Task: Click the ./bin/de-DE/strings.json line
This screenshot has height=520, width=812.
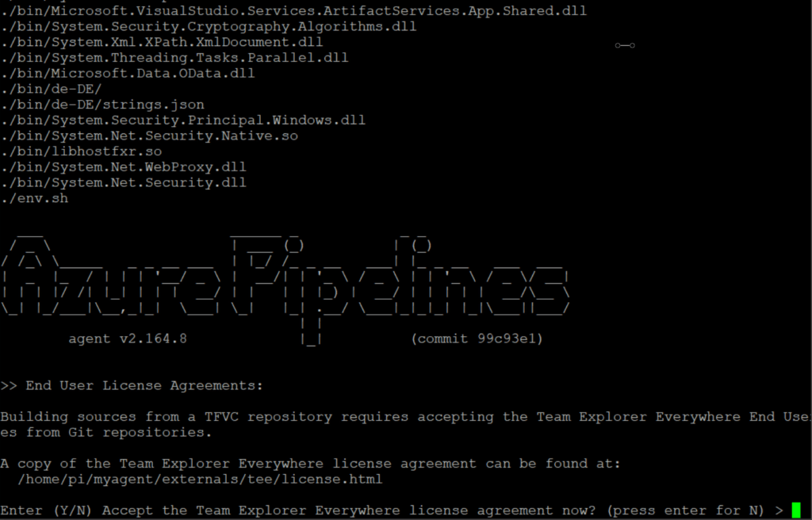Action: (102, 105)
